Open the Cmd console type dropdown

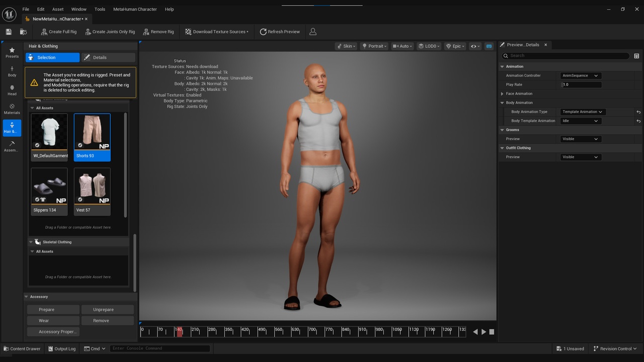95,348
